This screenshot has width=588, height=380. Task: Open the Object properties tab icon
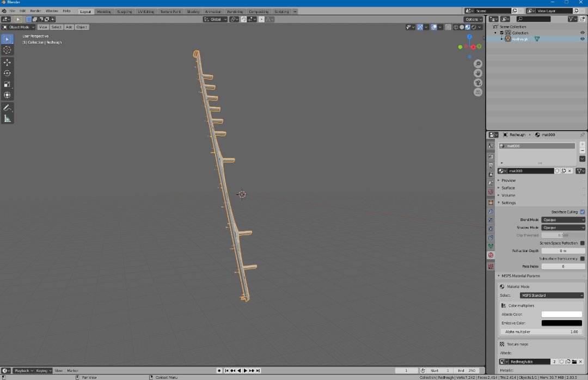pyautogui.click(x=491, y=203)
